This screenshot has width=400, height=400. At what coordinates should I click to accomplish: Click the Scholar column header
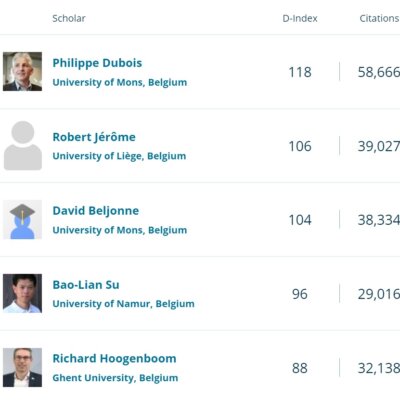coord(69,18)
